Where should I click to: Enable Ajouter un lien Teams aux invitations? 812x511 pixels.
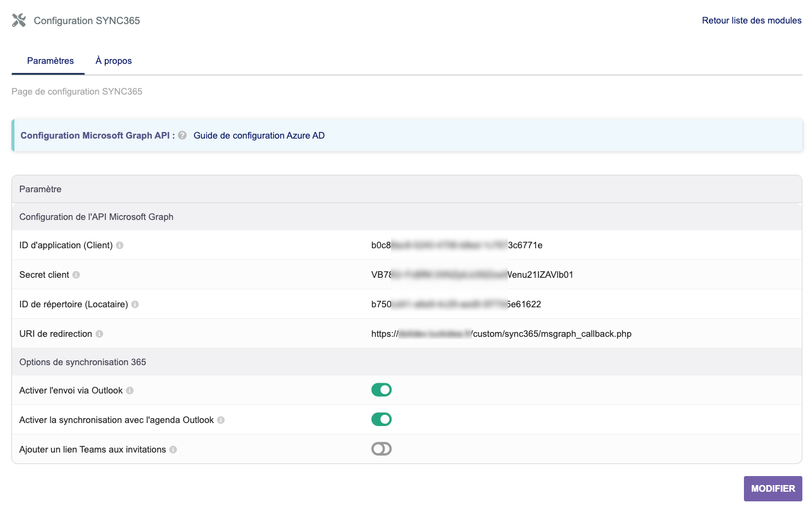[381, 449]
